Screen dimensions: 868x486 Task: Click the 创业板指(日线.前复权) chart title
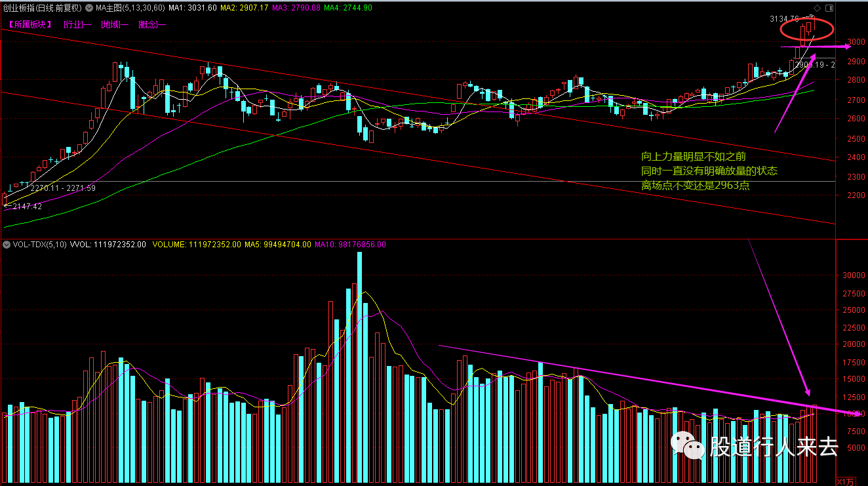tap(42, 8)
